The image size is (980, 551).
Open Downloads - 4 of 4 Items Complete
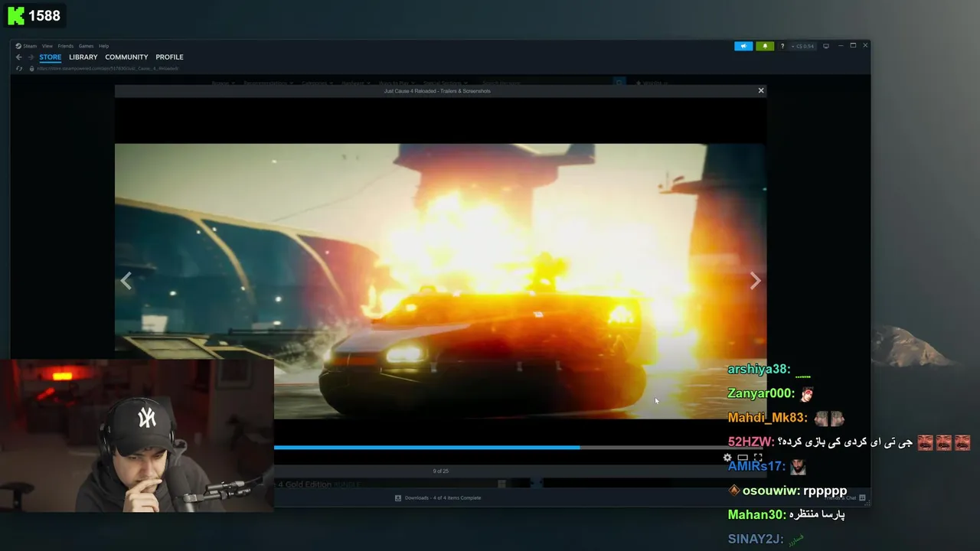pos(443,497)
